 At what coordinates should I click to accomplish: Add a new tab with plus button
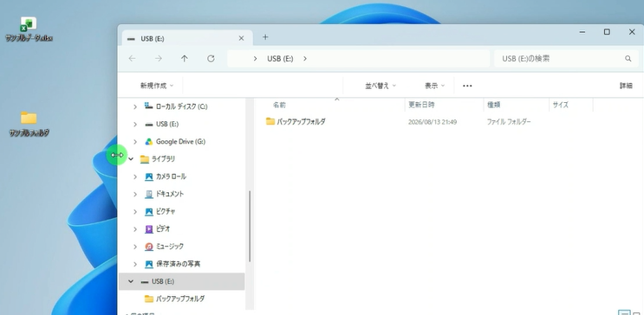pyautogui.click(x=265, y=37)
